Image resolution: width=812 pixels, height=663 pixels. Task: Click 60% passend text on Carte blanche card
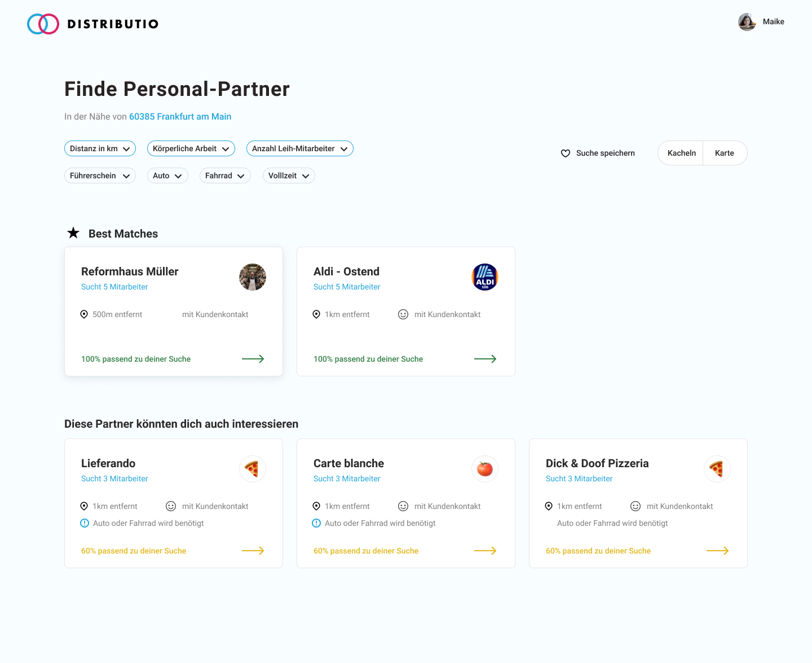tap(366, 551)
